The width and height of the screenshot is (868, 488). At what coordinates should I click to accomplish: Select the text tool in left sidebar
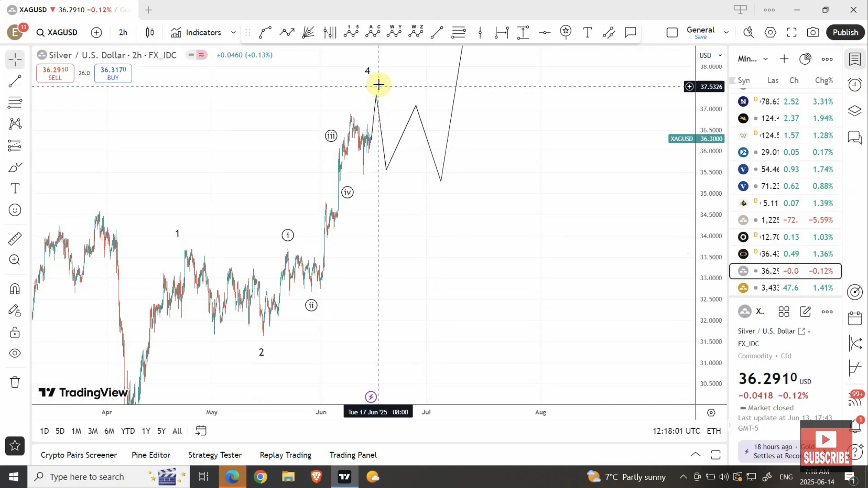[x=15, y=188]
